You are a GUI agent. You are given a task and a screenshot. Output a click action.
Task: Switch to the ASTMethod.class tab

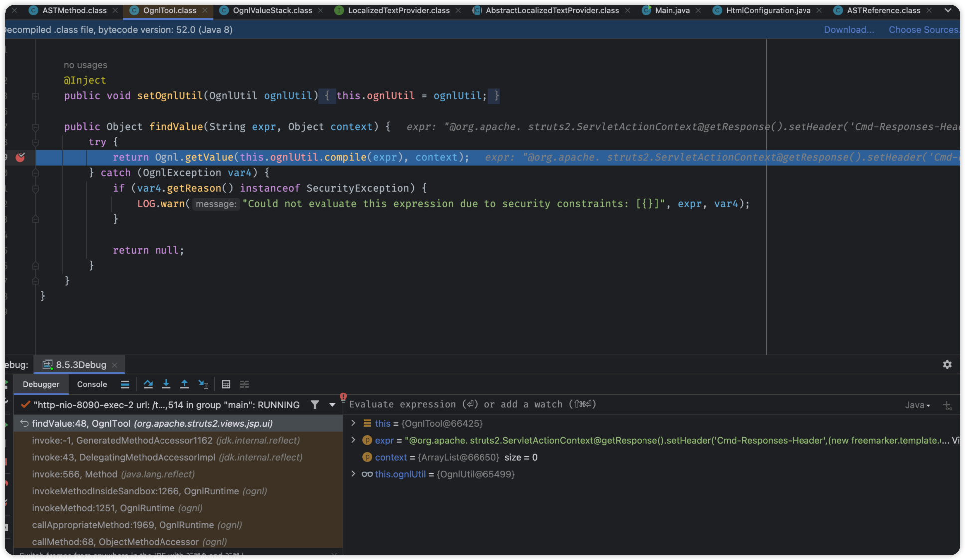pyautogui.click(x=74, y=10)
